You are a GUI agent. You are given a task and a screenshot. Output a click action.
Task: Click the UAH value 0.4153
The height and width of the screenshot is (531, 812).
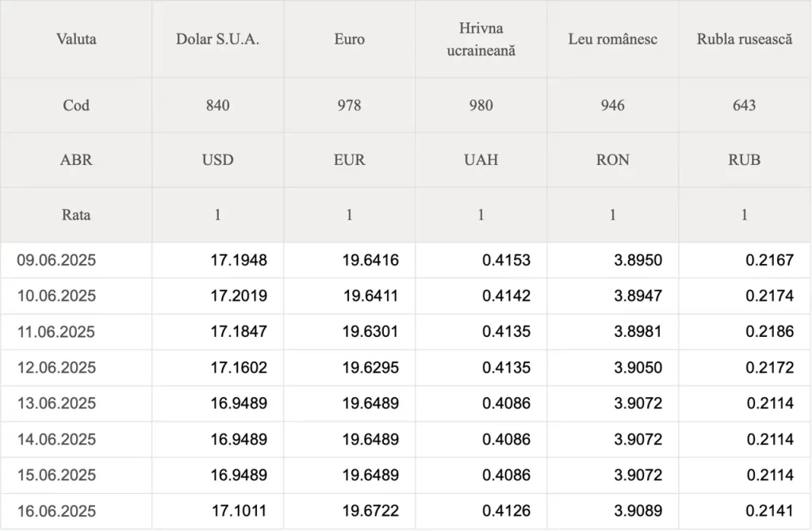(507, 260)
